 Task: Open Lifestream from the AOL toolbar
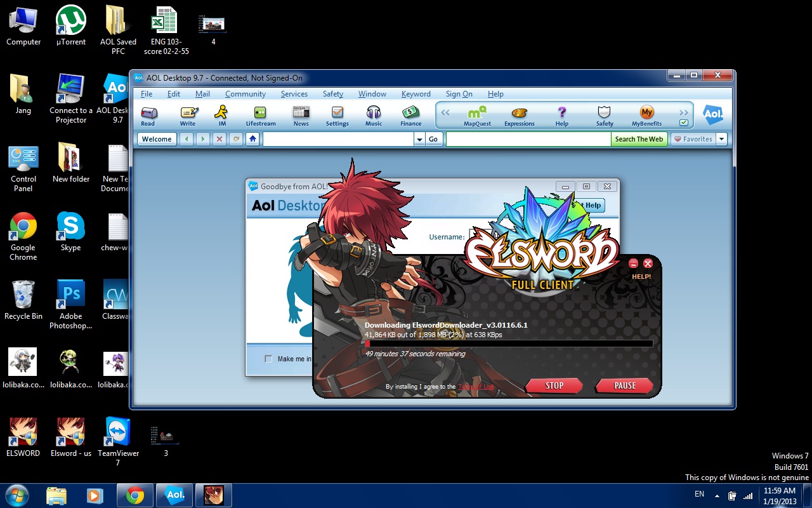[261, 116]
